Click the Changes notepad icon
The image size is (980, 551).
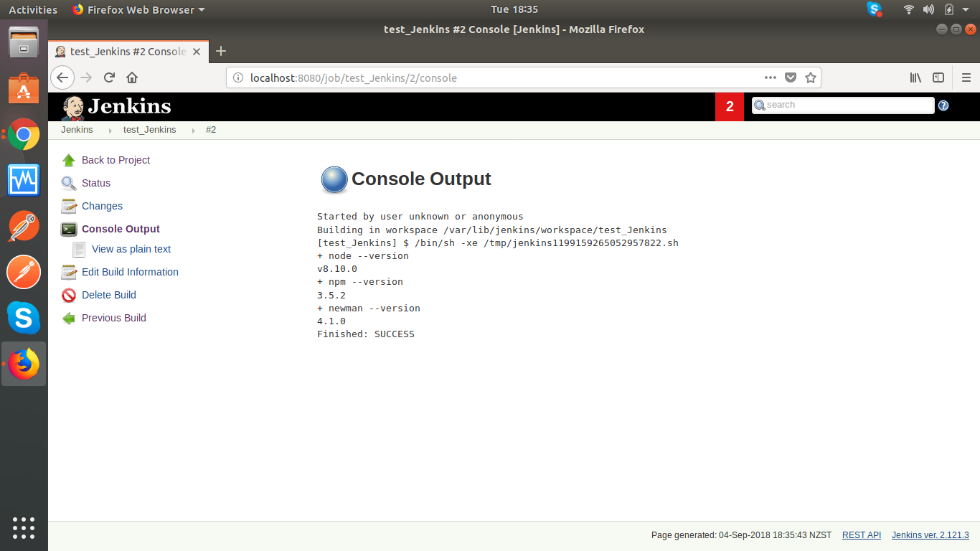coord(69,206)
